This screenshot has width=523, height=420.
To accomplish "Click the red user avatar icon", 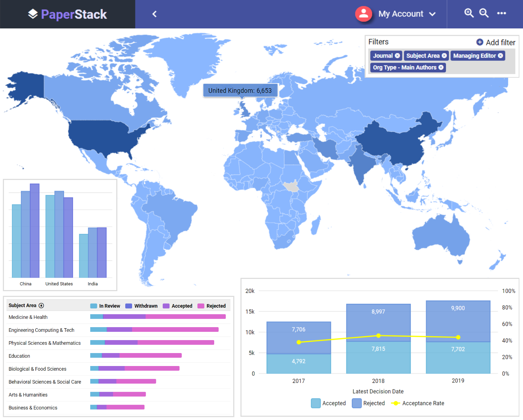I will 364,14.
